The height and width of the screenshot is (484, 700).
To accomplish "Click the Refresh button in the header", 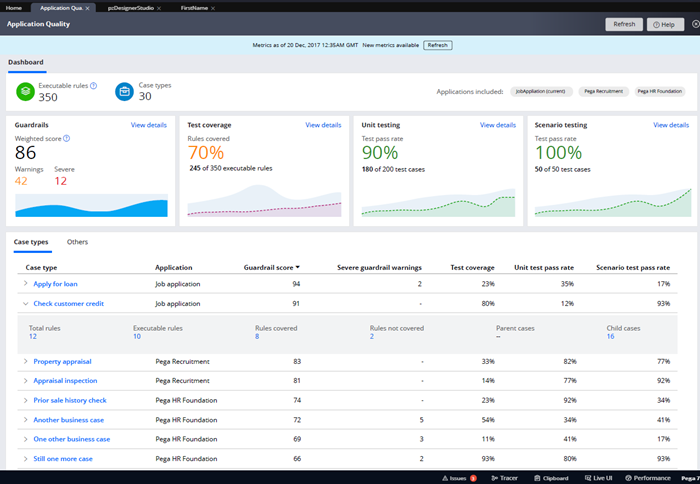I will coord(624,24).
